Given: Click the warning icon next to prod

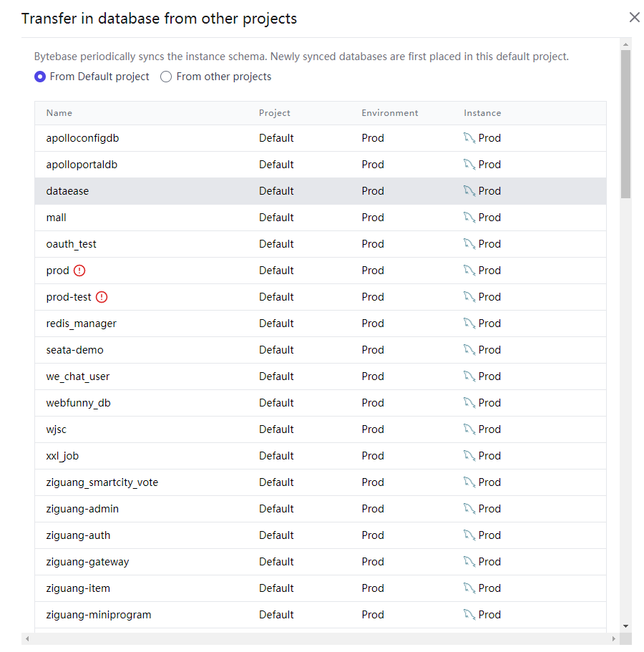Looking at the screenshot, I should tap(79, 271).
